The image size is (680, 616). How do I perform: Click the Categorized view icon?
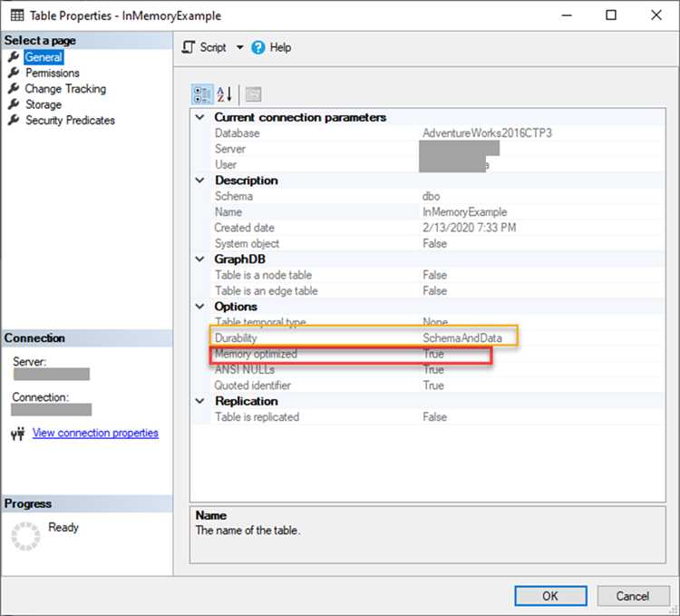(202, 93)
